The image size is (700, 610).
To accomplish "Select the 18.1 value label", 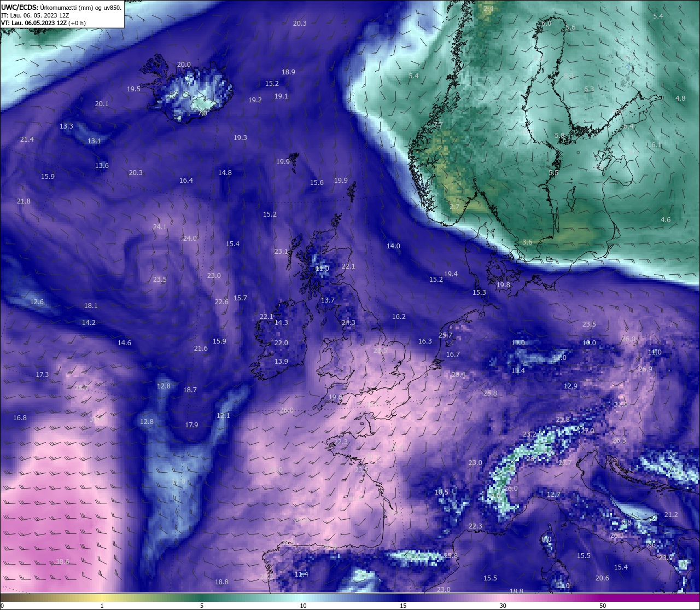I will pyautogui.click(x=91, y=305).
